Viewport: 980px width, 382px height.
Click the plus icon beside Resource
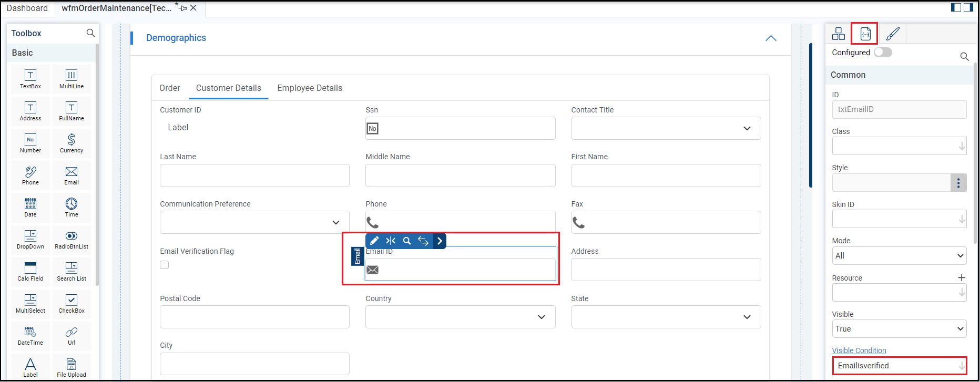point(961,277)
